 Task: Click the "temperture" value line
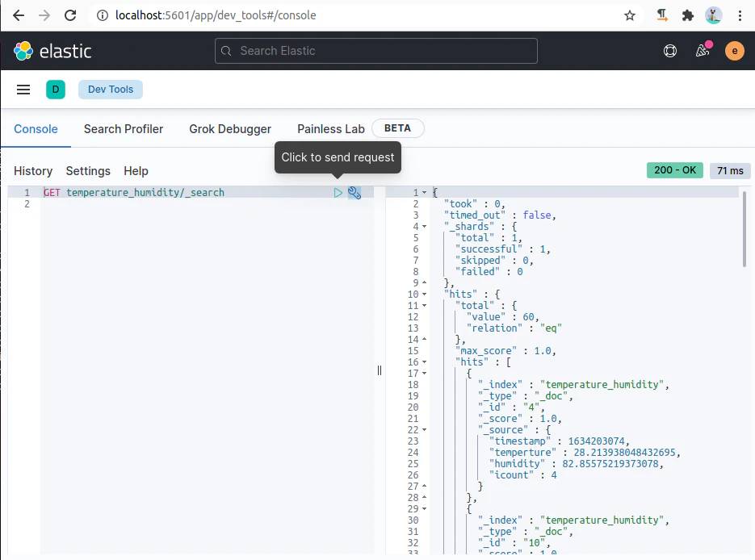(x=585, y=452)
